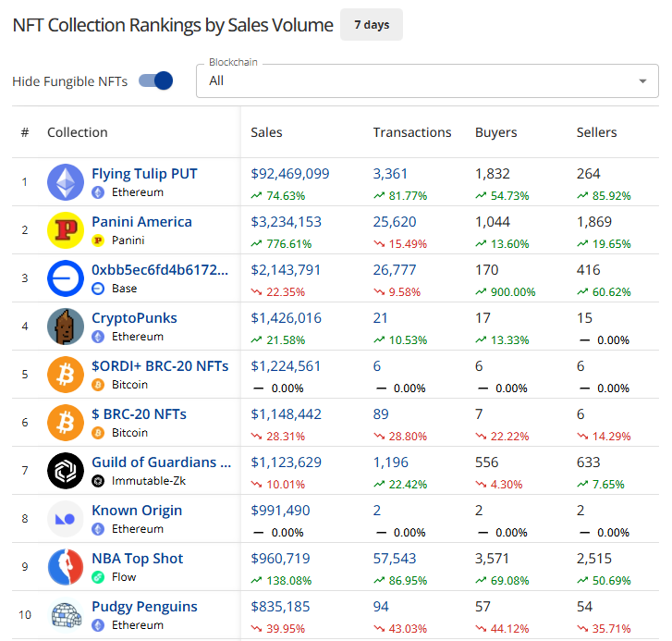The height and width of the screenshot is (641, 672).
Task: Click the Known Origin collection logo
Action: [x=66, y=519]
